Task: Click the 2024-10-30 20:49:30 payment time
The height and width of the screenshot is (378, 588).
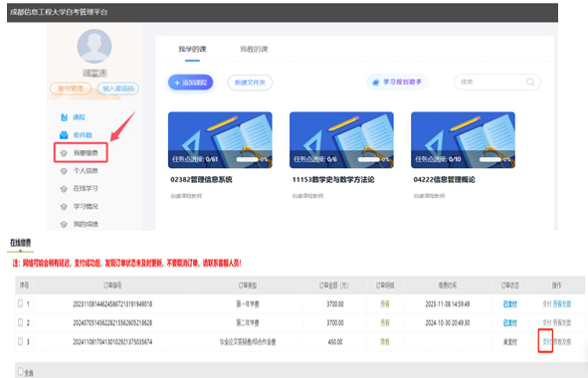Action: [448, 322]
